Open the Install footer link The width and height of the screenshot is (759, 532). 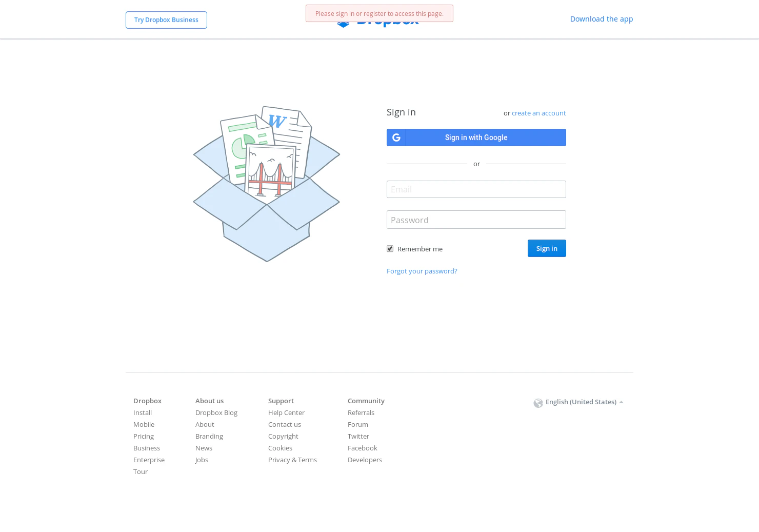click(x=143, y=412)
